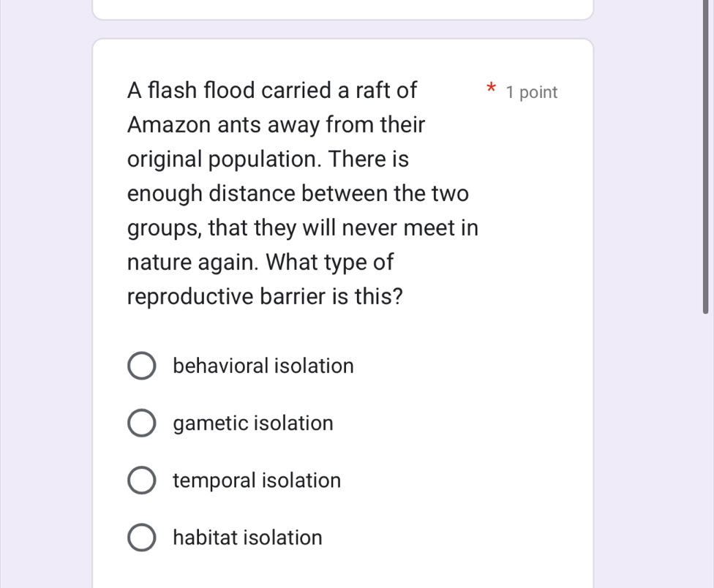Click the temporal isolation answer label
Screen dimensions: 714x588
pos(257,480)
